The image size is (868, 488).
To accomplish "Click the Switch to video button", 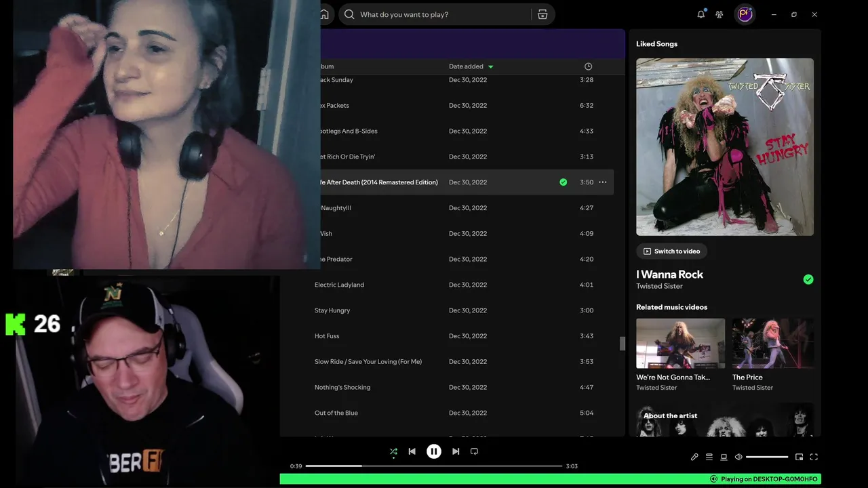I will coord(671,251).
